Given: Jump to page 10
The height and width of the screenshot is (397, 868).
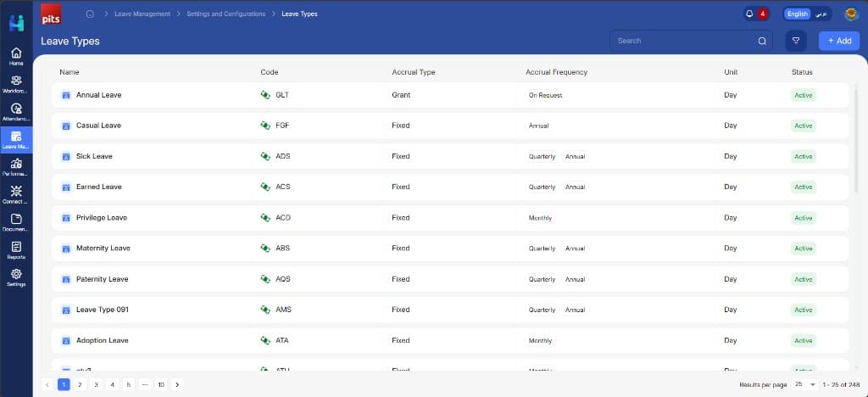Looking at the screenshot, I should (161, 384).
